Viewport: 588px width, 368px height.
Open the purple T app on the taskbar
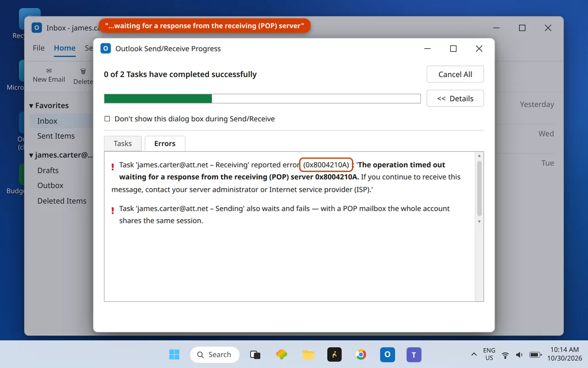pyautogui.click(x=413, y=354)
